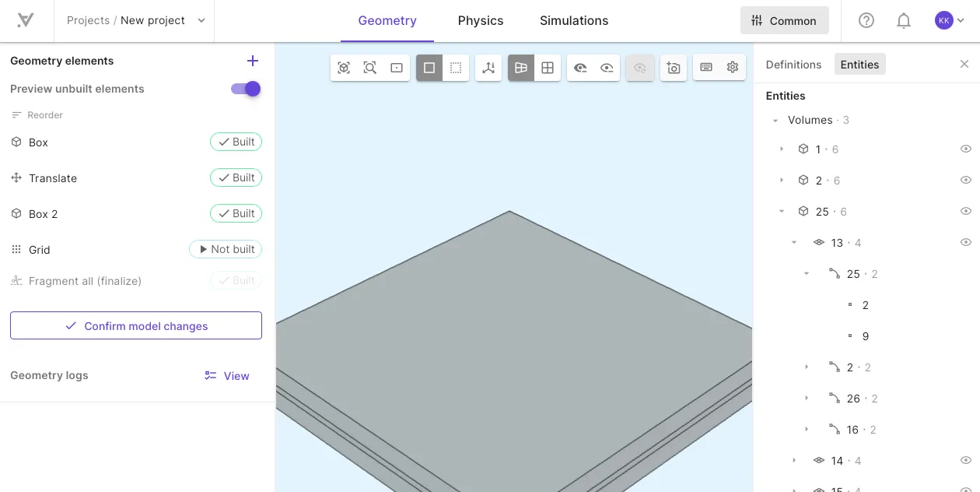The height and width of the screenshot is (492, 980).
Task: View the Geometry logs
Action: pos(226,376)
